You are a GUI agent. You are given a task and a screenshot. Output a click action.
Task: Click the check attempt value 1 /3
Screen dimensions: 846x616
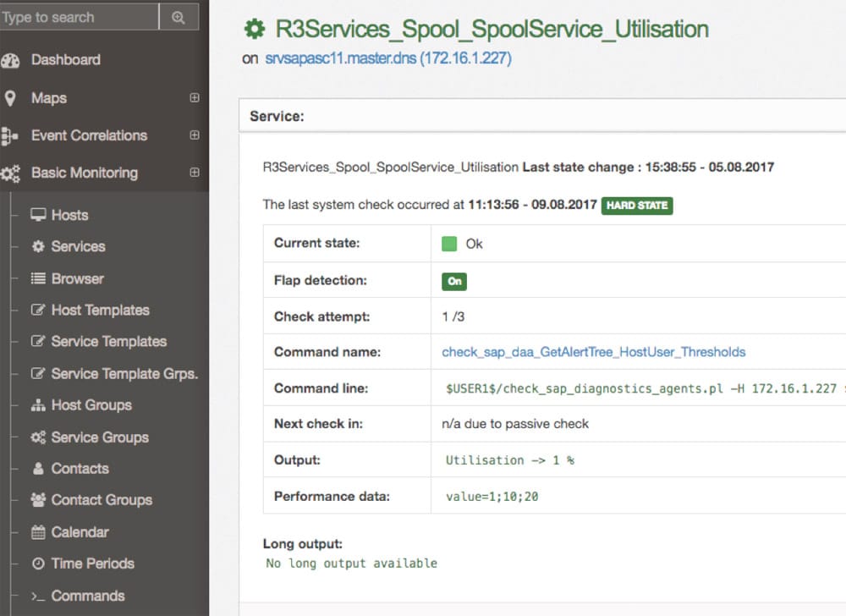[x=453, y=316]
